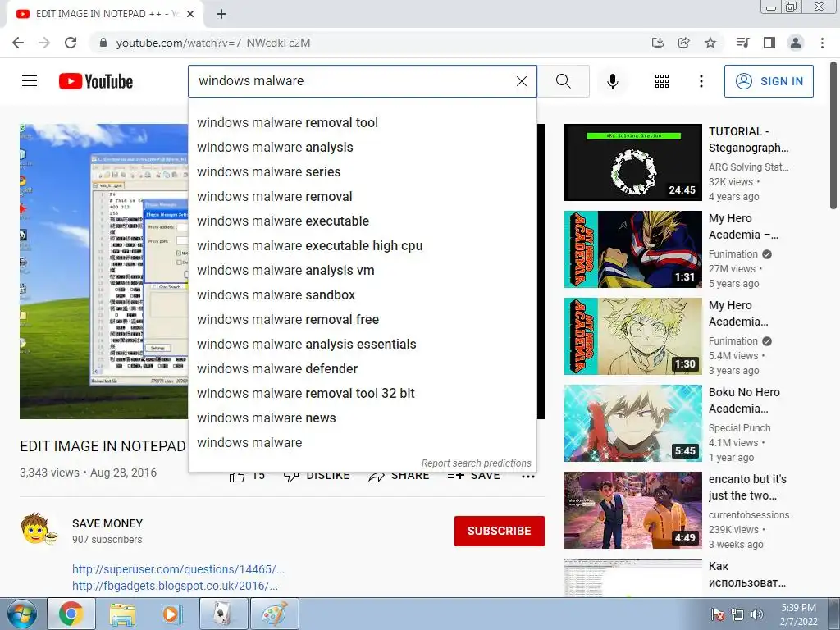Select suggestion 'windows malware executable'
Viewport: 840px width, 630px height.
click(362, 221)
